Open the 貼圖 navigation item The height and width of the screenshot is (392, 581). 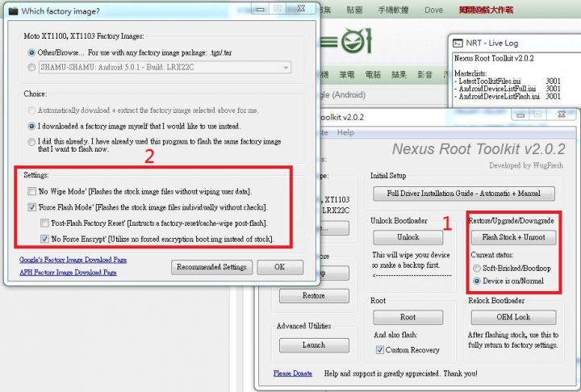point(354,10)
